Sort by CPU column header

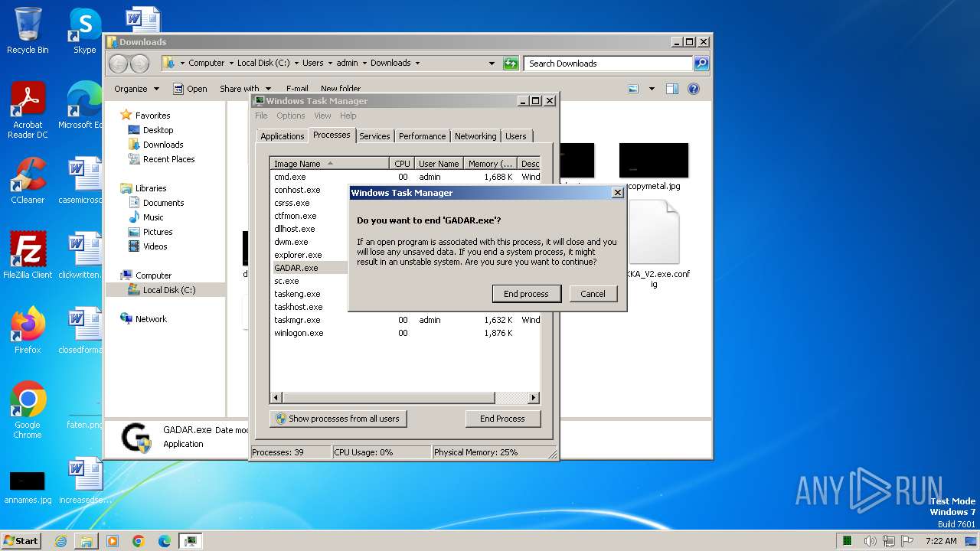click(x=402, y=164)
